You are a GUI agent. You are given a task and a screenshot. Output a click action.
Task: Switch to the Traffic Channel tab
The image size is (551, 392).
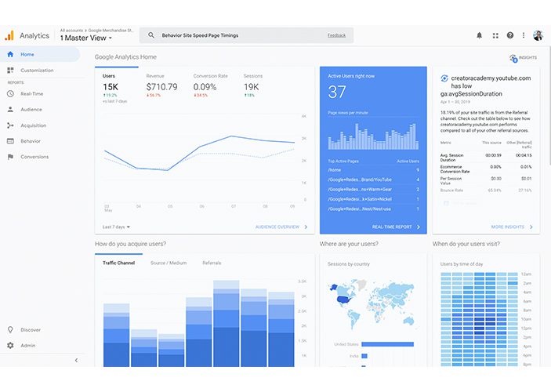point(119,263)
